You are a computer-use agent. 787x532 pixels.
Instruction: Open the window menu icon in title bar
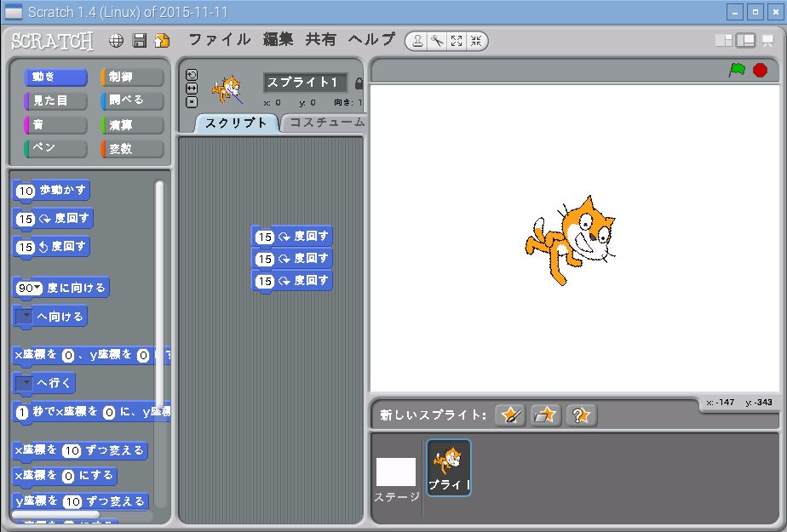point(13,12)
